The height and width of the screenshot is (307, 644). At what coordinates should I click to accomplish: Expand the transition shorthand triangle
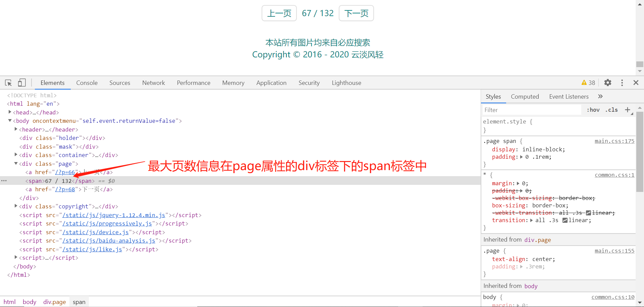coord(532,220)
